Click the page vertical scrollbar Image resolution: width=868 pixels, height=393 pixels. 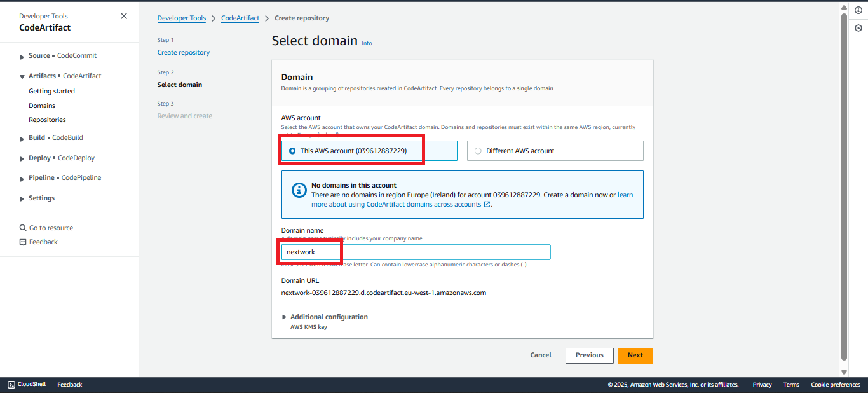pos(844,186)
